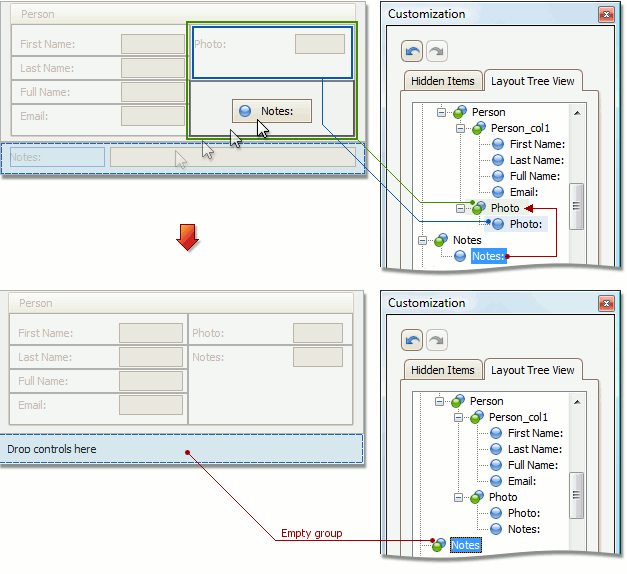Collapse Notes group node in upper tree
The image size is (627, 574).
(x=422, y=240)
